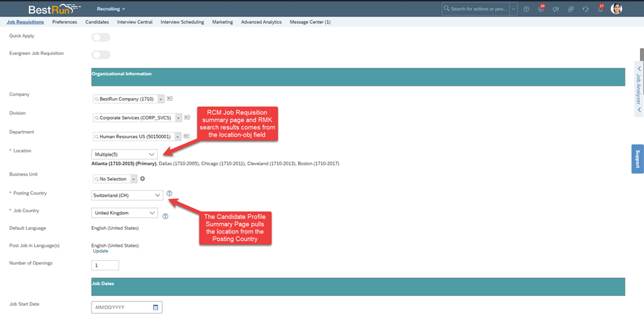Image resolution: width=644 pixels, height=315 pixels.
Task: Show help tooltip for Job Country
Action: [x=165, y=216]
